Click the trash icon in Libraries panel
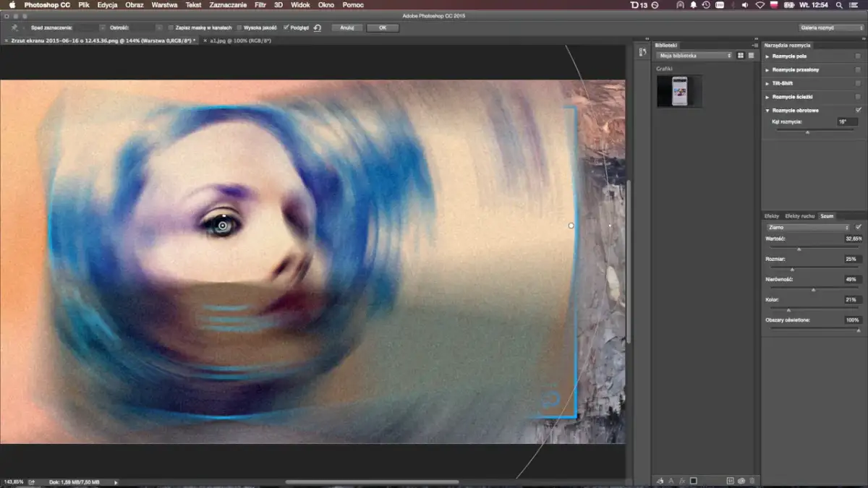 [752, 481]
